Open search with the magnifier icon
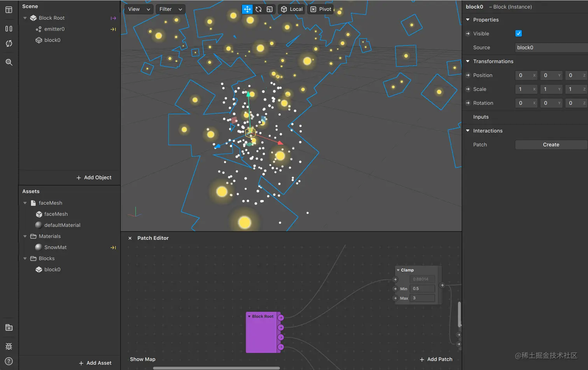 (x=9, y=62)
